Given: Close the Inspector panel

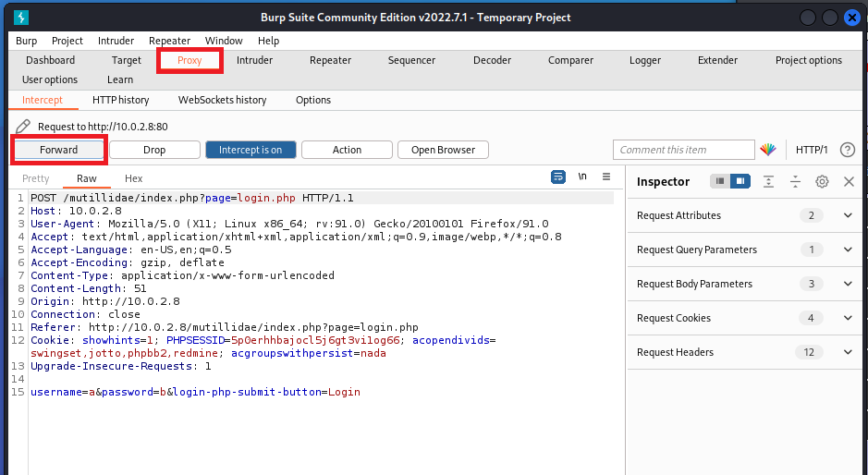Looking at the screenshot, I should click(x=849, y=181).
